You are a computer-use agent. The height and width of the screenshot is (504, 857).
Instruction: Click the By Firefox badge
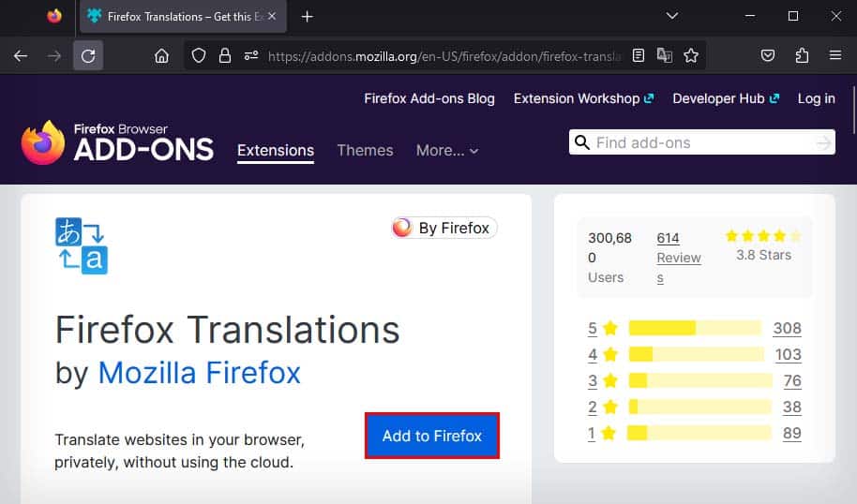click(444, 228)
